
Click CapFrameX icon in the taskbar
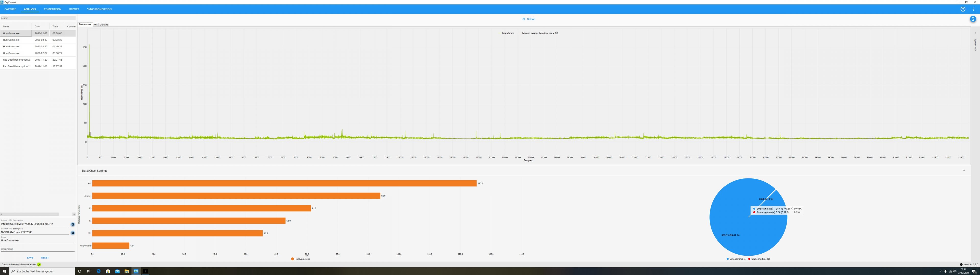(136, 271)
